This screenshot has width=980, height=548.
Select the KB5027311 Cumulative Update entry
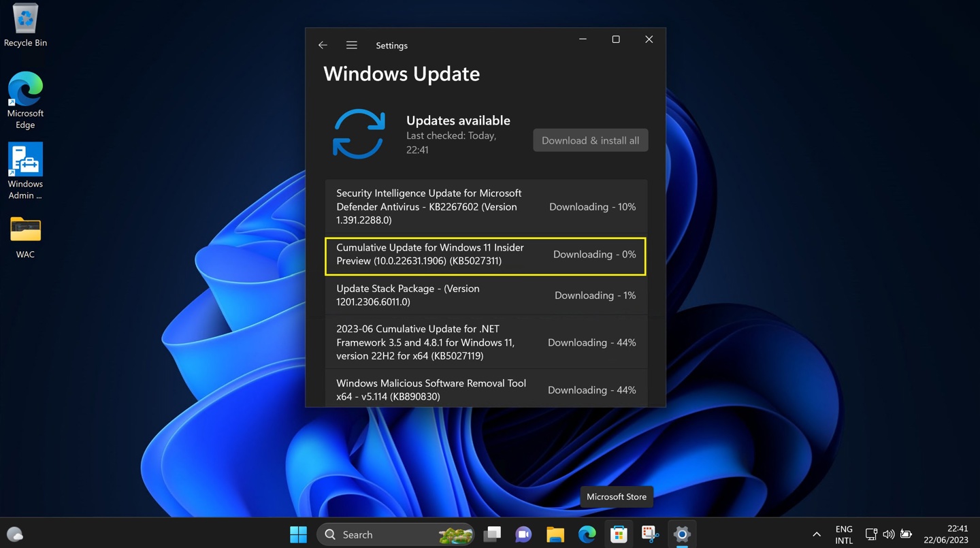point(485,256)
